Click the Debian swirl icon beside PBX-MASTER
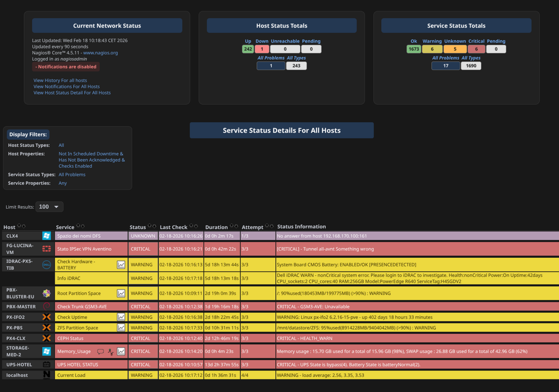The width and height of the screenshot is (559, 392). point(46,306)
